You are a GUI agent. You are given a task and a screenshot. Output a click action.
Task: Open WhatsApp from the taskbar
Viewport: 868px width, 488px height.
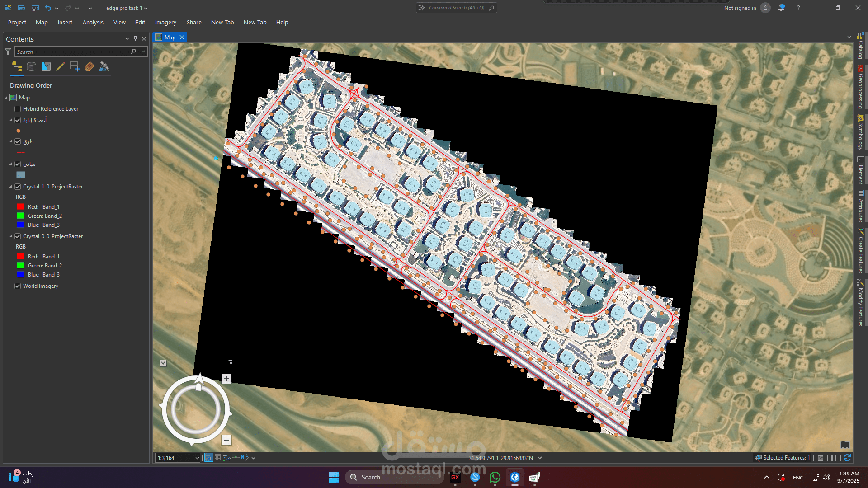click(x=495, y=477)
